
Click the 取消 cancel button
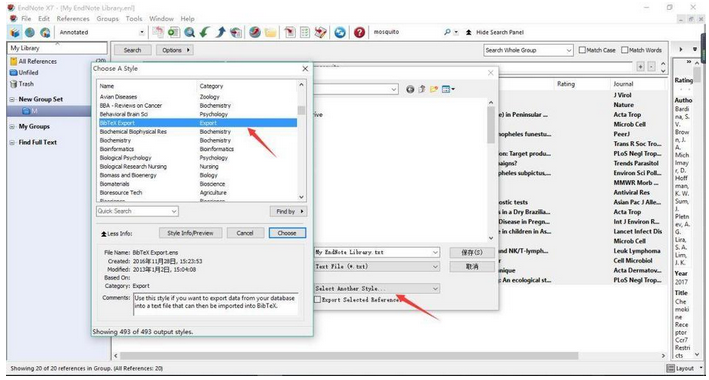[472, 266]
